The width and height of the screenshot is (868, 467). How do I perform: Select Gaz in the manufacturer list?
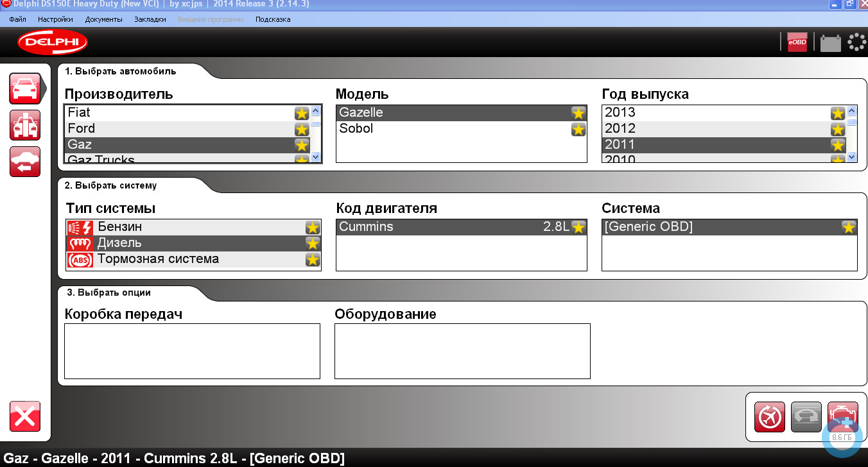click(x=187, y=145)
